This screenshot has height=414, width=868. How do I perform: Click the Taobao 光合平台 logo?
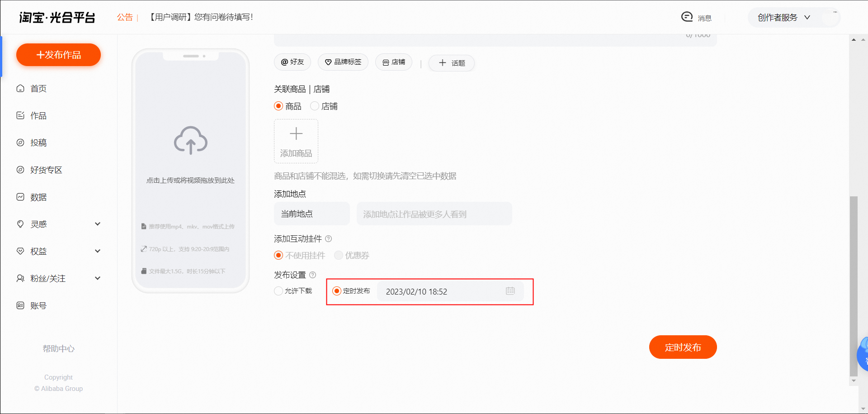[57, 17]
